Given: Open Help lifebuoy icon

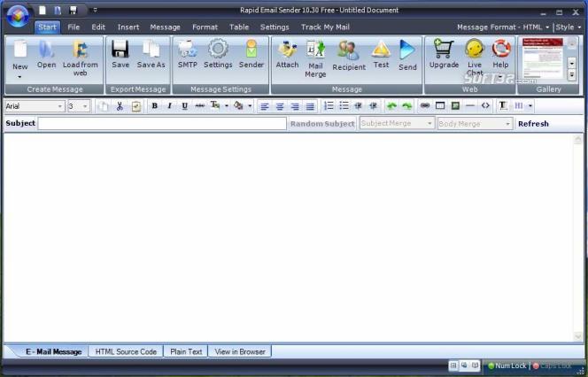Looking at the screenshot, I should [x=501, y=49].
